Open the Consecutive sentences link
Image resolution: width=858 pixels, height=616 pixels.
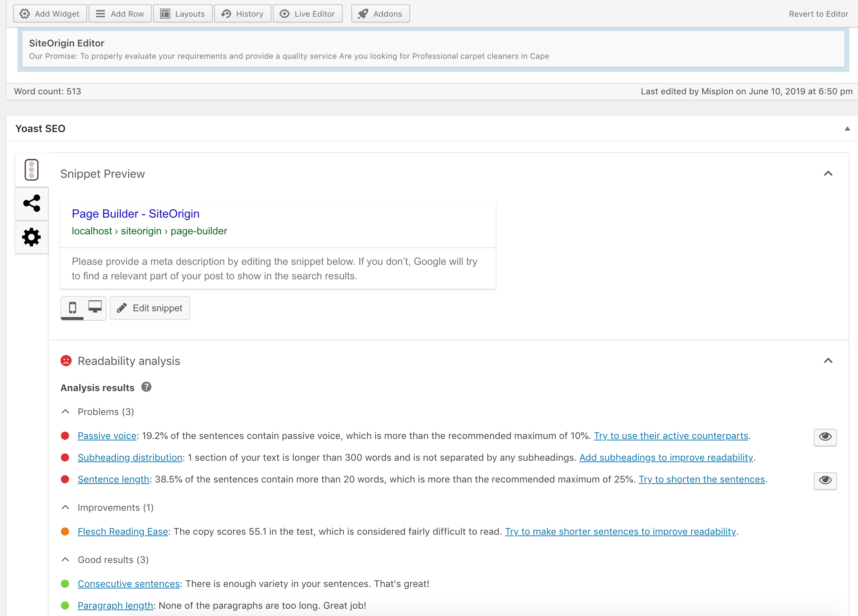click(x=128, y=583)
